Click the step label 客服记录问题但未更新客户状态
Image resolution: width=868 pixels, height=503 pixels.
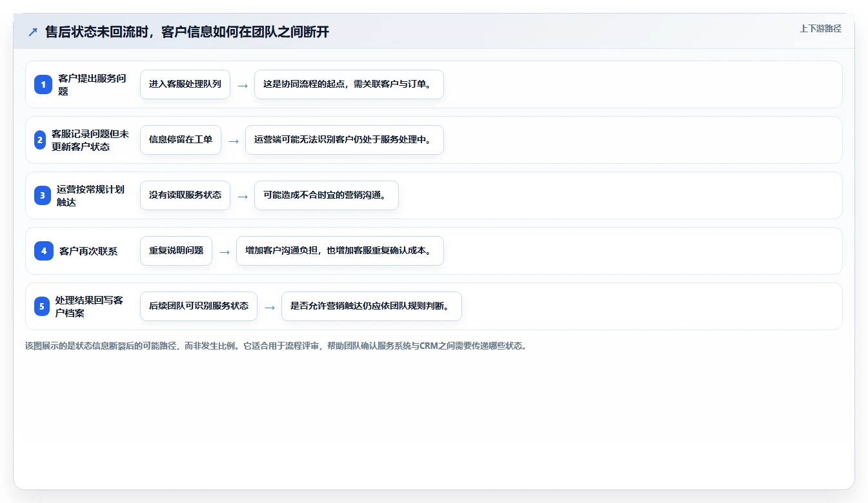point(90,140)
